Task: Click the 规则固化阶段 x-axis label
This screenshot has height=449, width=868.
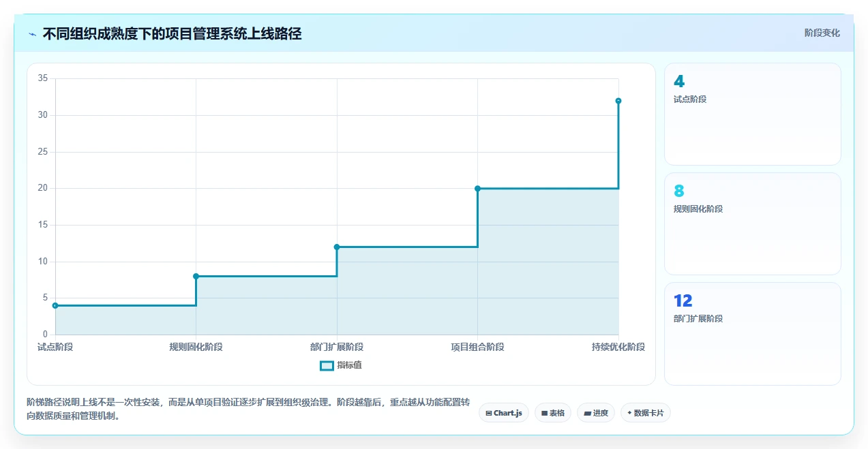Action: [x=196, y=347]
